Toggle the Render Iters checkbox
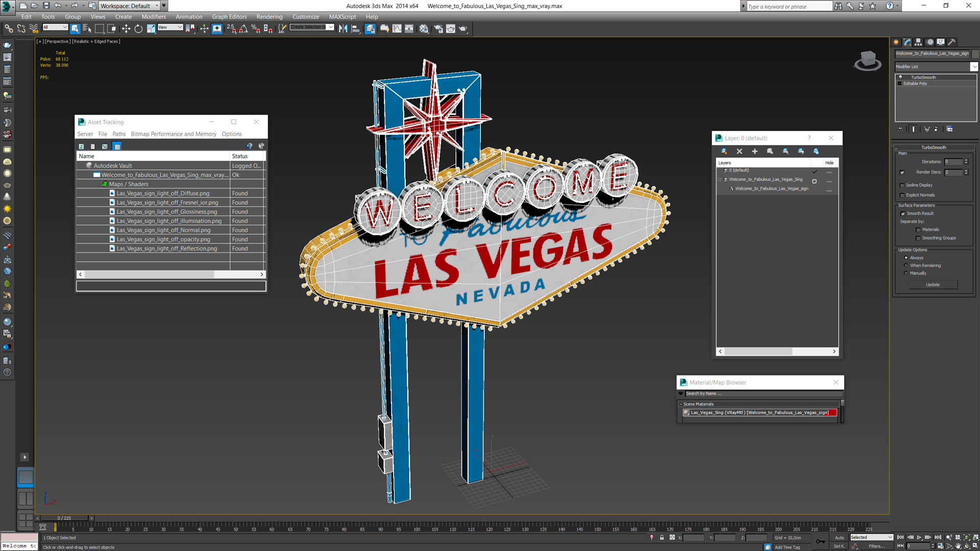 902,172
